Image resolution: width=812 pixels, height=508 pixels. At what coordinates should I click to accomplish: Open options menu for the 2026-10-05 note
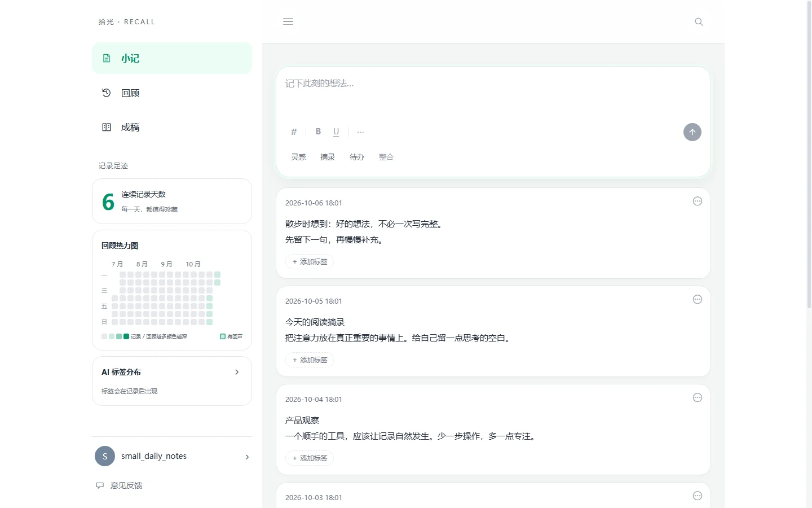point(698,299)
